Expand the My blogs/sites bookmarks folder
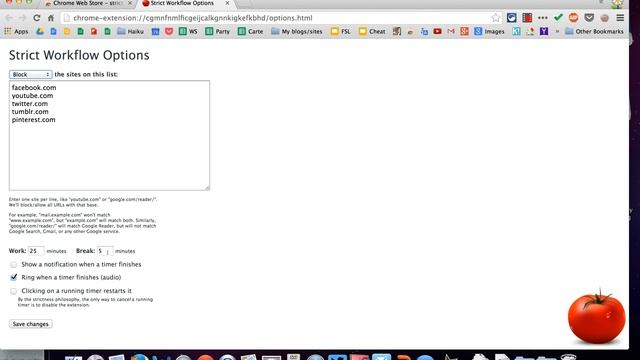Screen dimensions: 640x360 (297, 31)
